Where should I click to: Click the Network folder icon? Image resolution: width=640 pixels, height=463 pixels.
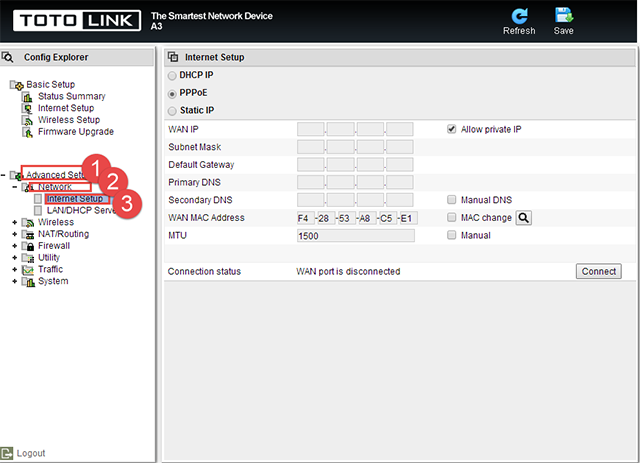(x=27, y=187)
